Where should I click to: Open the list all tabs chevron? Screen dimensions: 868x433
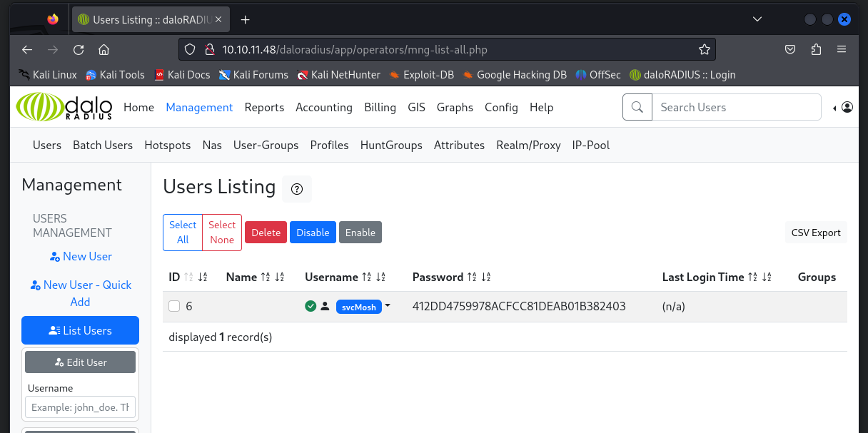pyautogui.click(x=757, y=19)
